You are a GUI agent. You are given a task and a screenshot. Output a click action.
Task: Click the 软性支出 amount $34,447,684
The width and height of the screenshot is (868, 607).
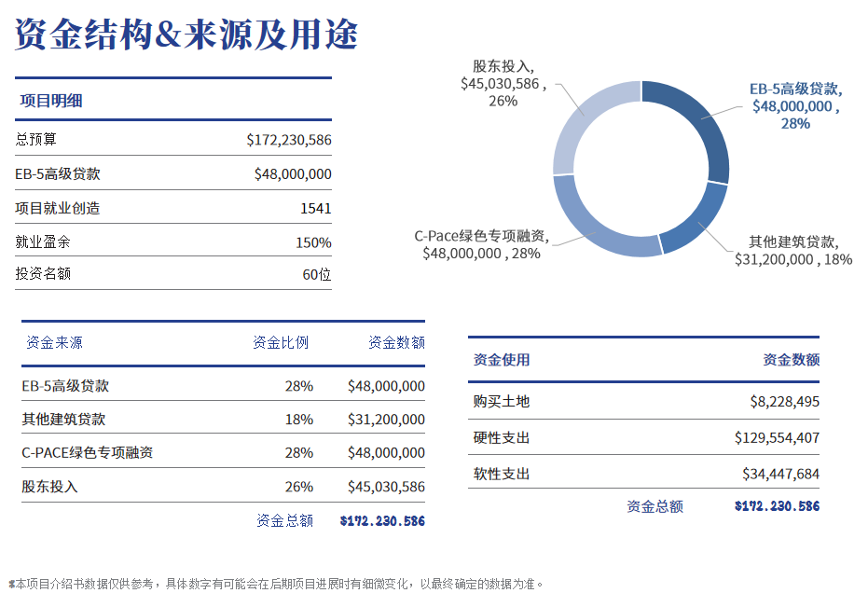point(780,475)
